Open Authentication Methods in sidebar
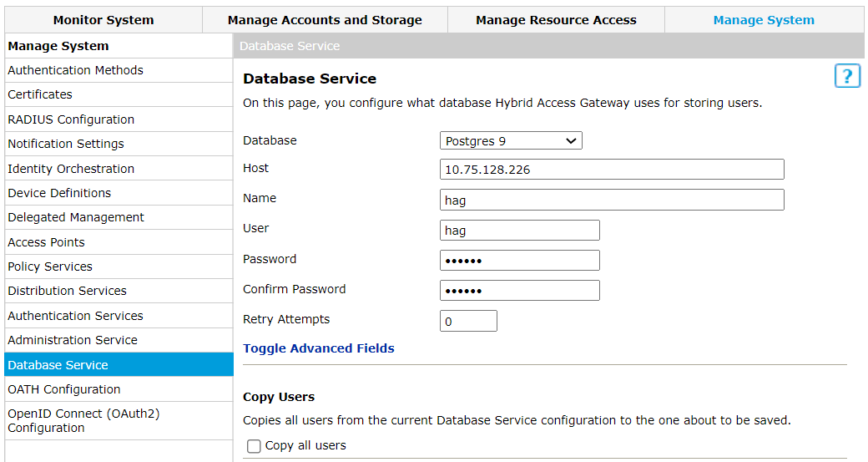The height and width of the screenshot is (462, 868). pyautogui.click(x=75, y=70)
